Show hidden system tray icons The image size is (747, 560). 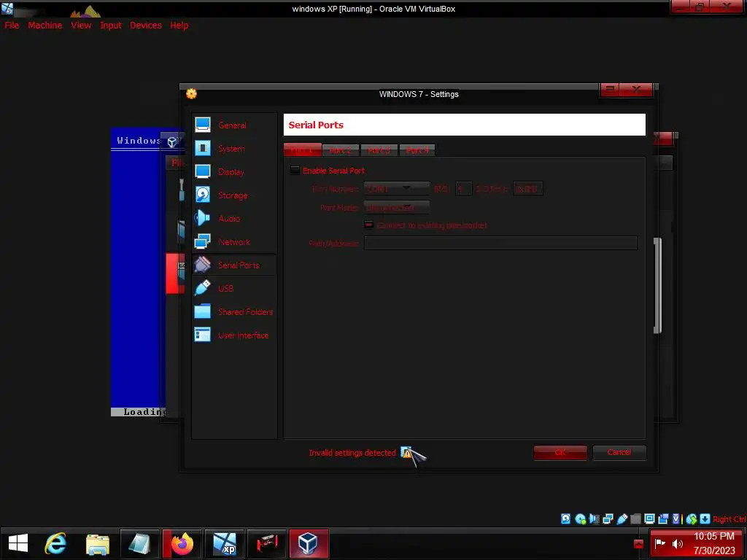[639, 544]
